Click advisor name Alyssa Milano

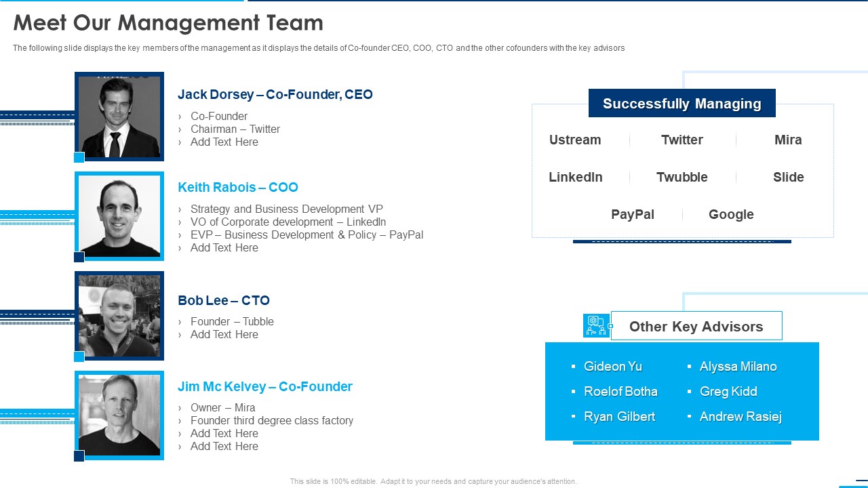(x=738, y=366)
